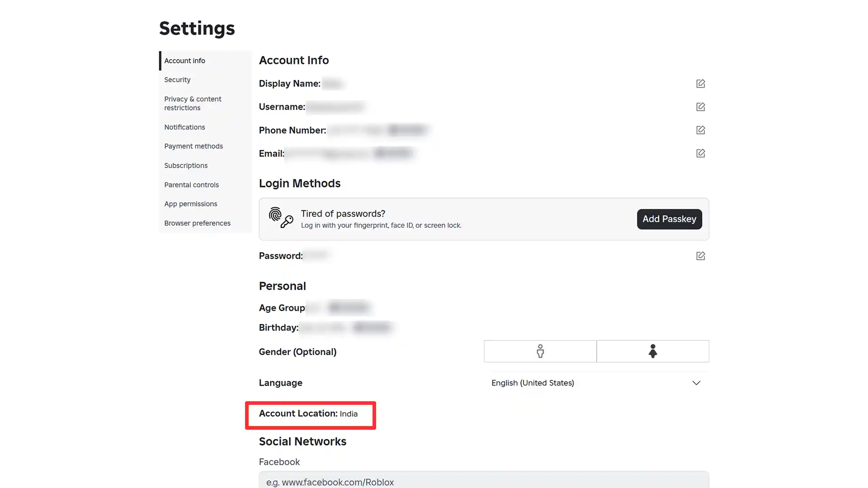Click the edit icon next to Username
Image resolution: width=868 pixels, height=488 pixels.
(x=700, y=107)
